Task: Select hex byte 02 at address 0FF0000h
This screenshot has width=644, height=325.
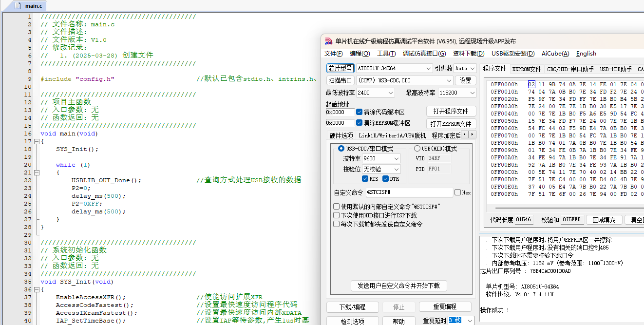Action: point(531,84)
